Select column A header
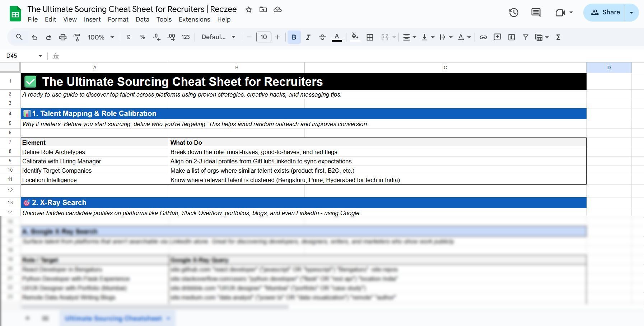 point(95,67)
